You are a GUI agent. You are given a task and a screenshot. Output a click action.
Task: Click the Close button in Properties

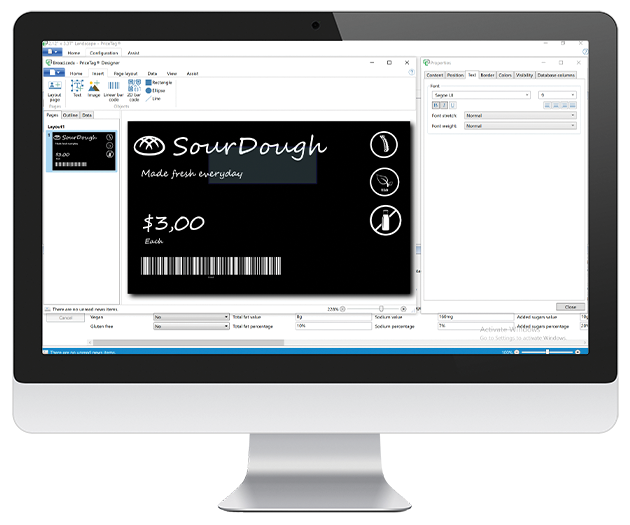569,307
